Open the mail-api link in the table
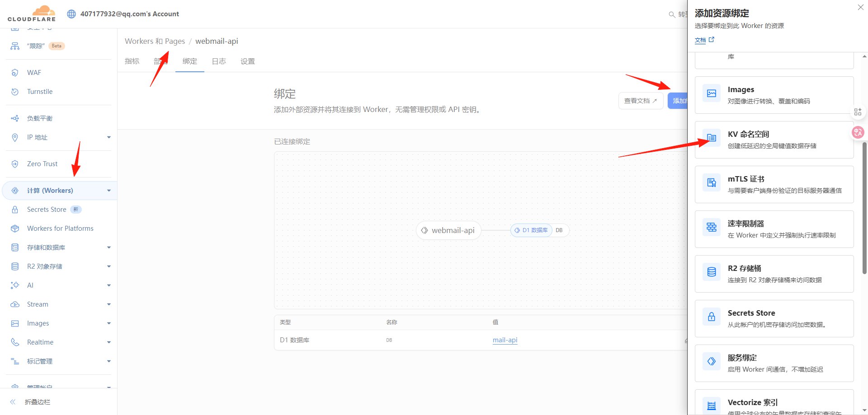Viewport: 868px width, 415px height. pyautogui.click(x=505, y=340)
